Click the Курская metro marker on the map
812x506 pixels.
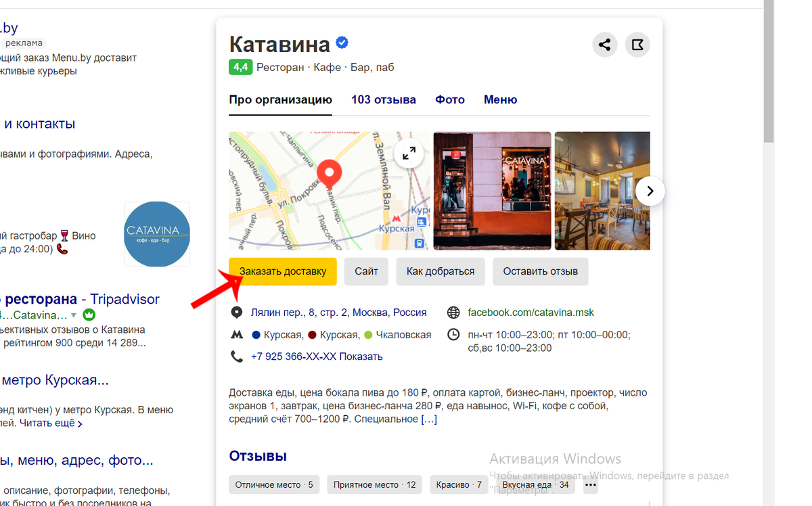click(396, 220)
